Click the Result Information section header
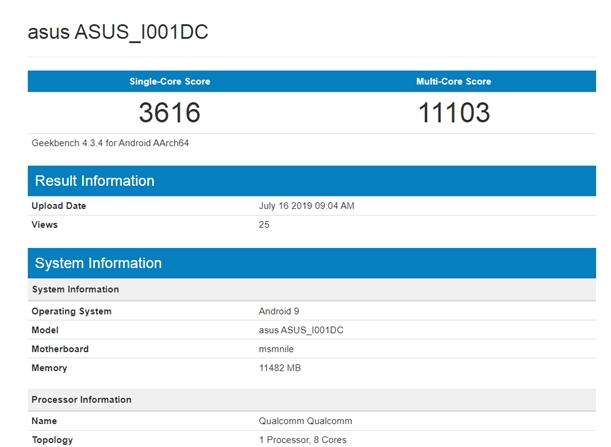This screenshot has height=447, width=611. (x=95, y=181)
